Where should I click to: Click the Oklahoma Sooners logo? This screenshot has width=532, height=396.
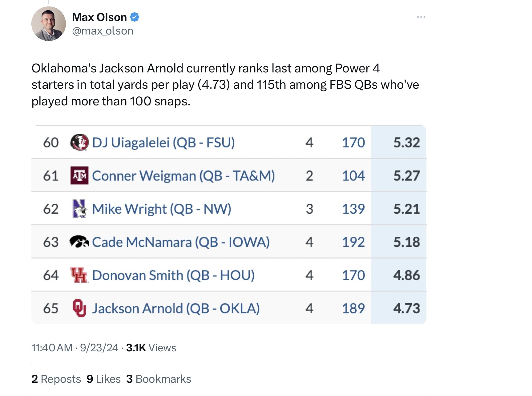click(79, 308)
